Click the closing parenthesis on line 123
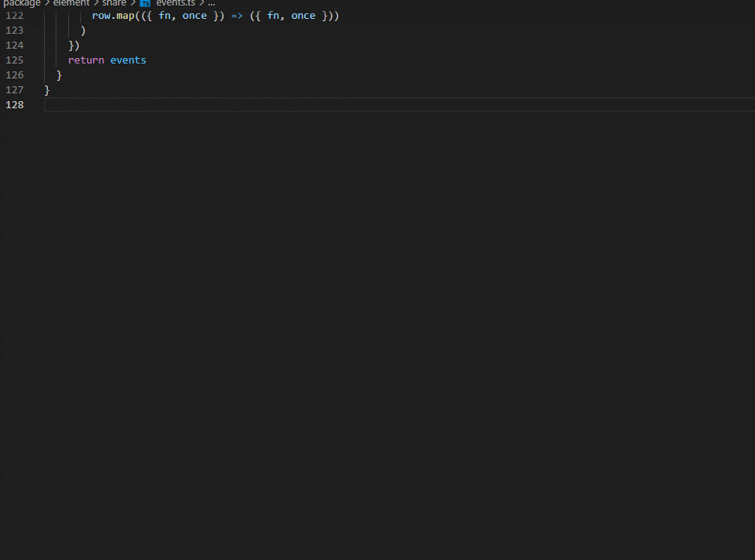The height and width of the screenshot is (560, 755). (x=82, y=30)
